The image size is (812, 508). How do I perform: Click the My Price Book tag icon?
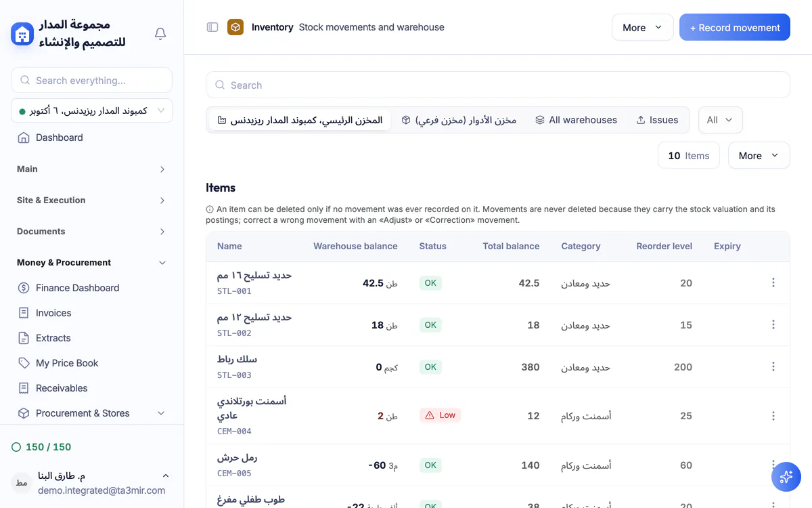click(x=24, y=363)
